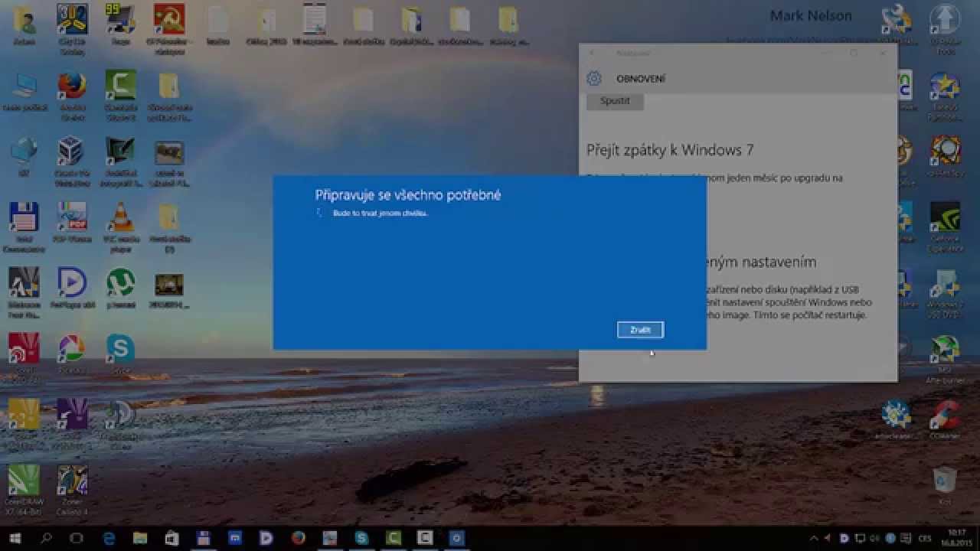
Task: Switch to the Settings gear taskbar button
Action: [456, 538]
